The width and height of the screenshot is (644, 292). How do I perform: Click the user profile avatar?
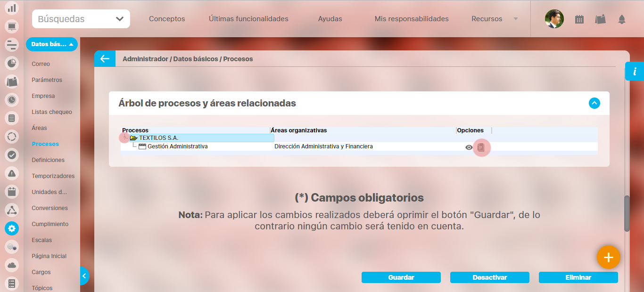click(554, 19)
